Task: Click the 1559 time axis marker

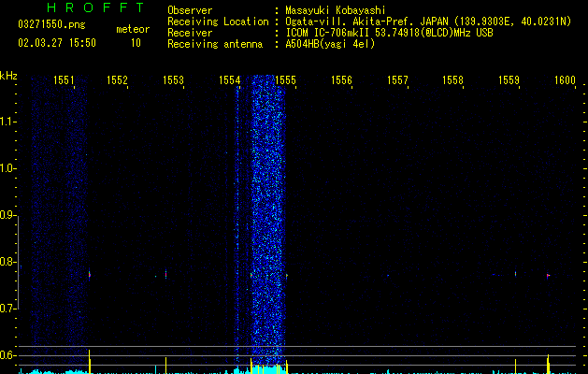Action: [x=509, y=79]
